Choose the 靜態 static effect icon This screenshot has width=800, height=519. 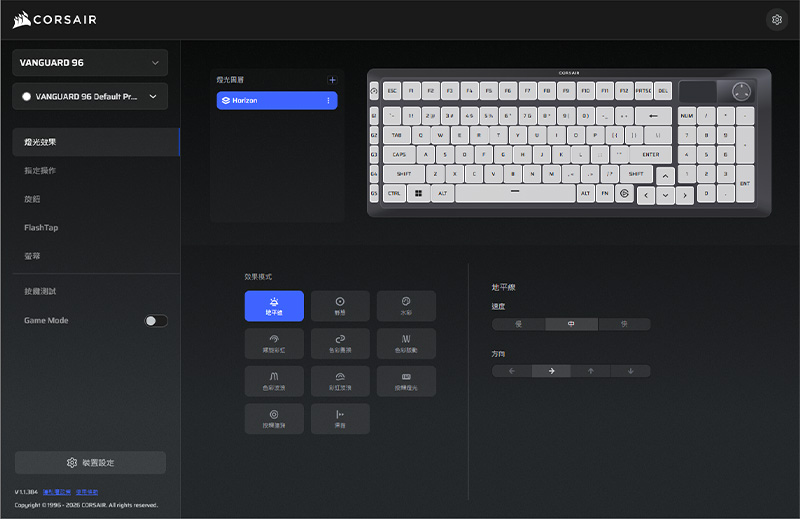pyautogui.click(x=340, y=305)
